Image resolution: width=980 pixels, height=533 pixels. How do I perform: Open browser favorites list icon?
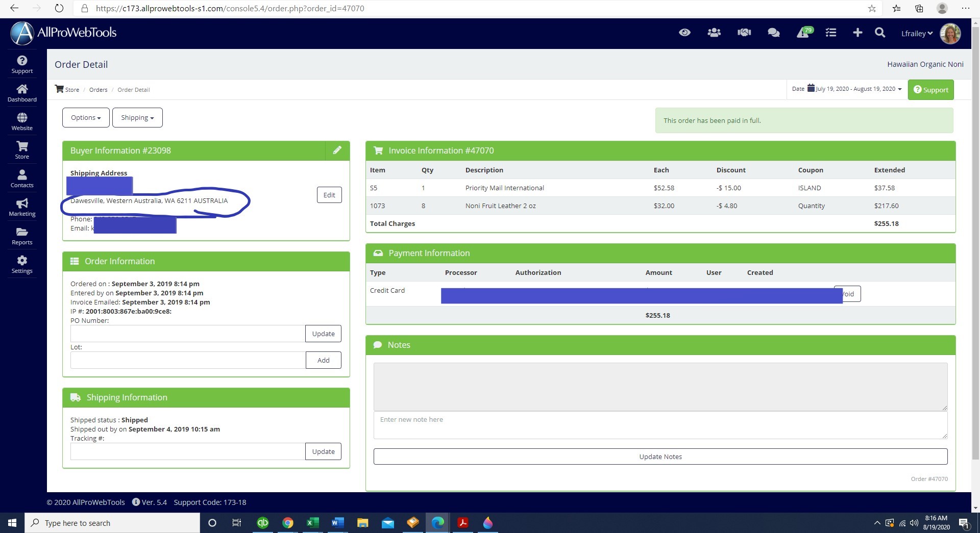pyautogui.click(x=897, y=9)
